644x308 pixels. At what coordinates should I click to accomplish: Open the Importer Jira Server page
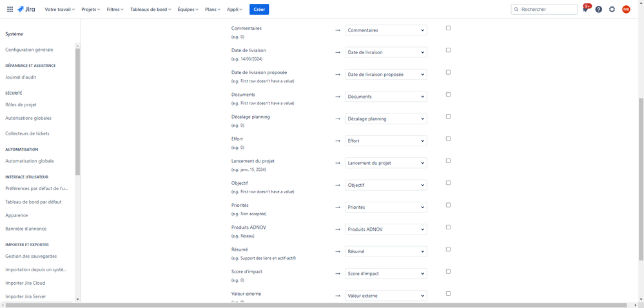(x=26, y=296)
